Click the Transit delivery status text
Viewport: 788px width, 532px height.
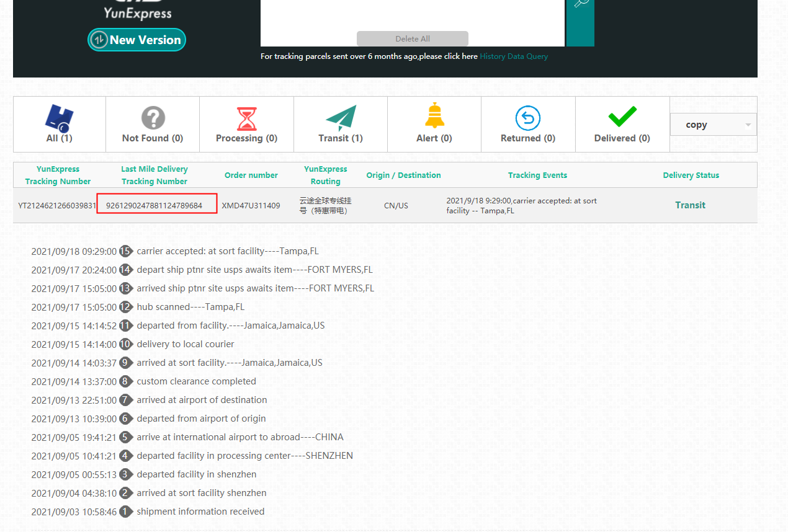690,205
